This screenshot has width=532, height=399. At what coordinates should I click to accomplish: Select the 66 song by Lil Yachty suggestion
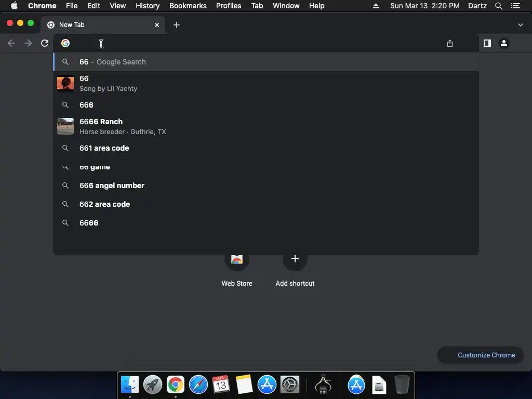pyautogui.click(x=266, y=84)
